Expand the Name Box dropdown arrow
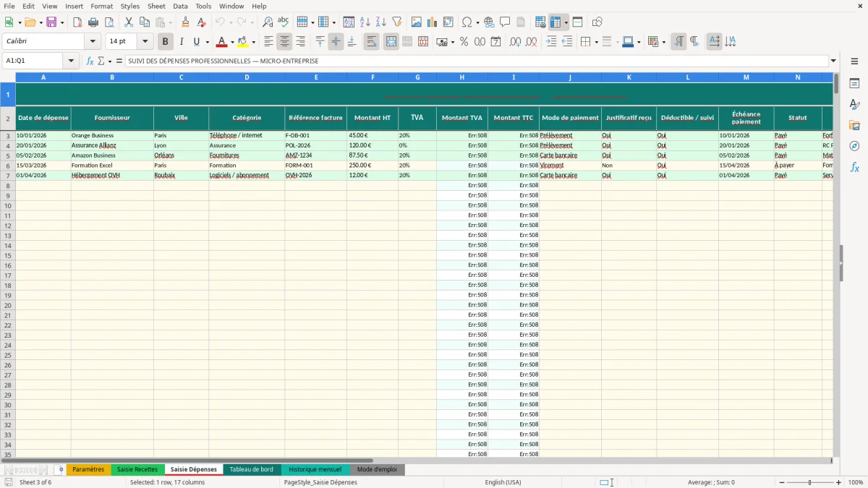Image resolution: width=868 pixels, height=488 pixels. click(71, 61)
